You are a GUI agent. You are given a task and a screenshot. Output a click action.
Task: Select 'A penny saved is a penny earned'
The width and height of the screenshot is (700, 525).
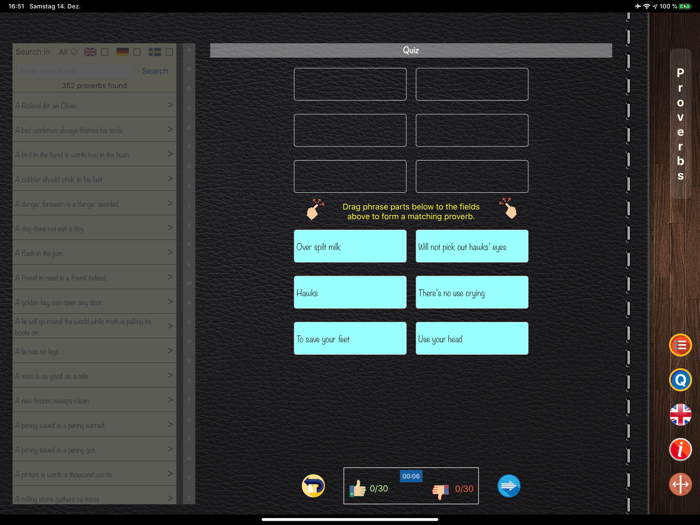pos(94,425)
